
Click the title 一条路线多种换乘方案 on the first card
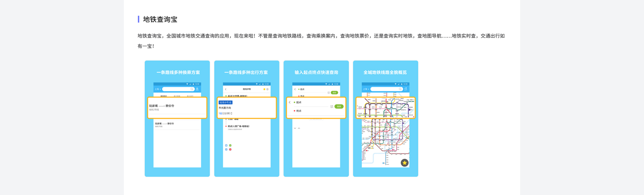point(178,73)
